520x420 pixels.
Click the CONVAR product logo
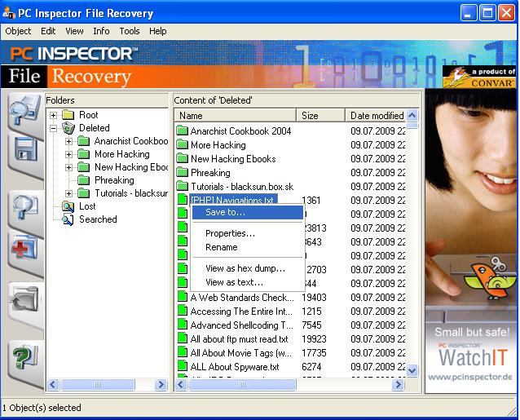coord(479,77)
